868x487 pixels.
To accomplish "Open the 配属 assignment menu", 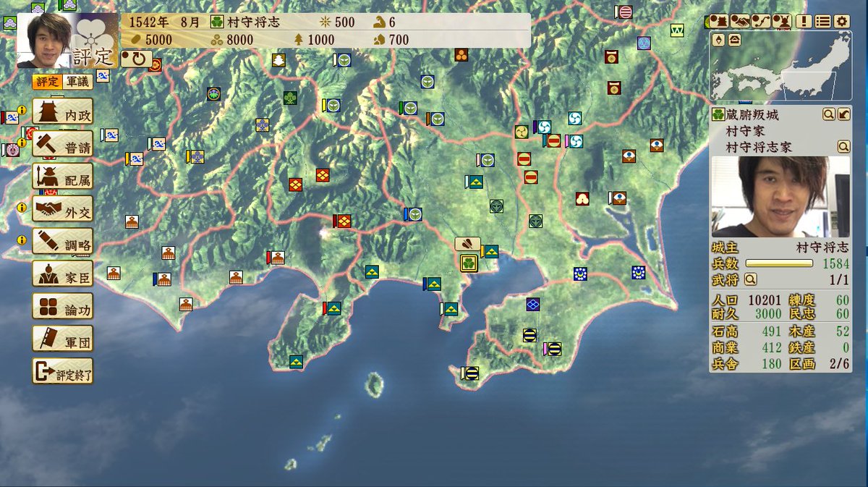I will point(63,176).
